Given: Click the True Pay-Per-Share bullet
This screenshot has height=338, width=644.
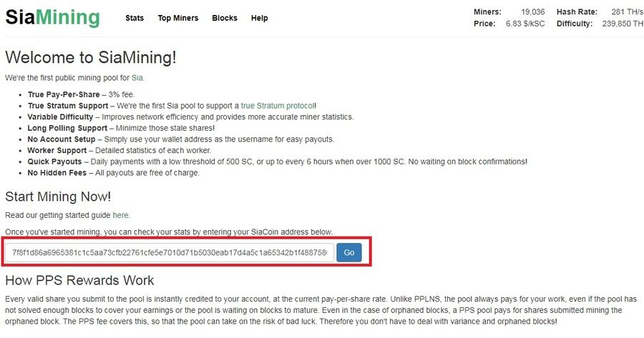Looking at the screenshot, I should pos(81,94).
